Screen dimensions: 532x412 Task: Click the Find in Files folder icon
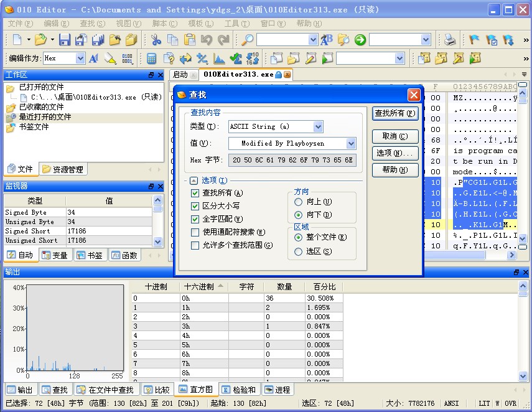click(x=343, y=40)
